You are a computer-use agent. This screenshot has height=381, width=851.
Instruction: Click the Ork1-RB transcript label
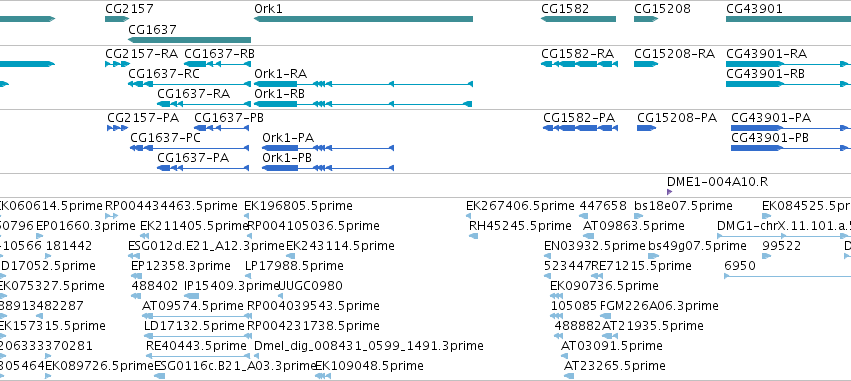point(280,94)
